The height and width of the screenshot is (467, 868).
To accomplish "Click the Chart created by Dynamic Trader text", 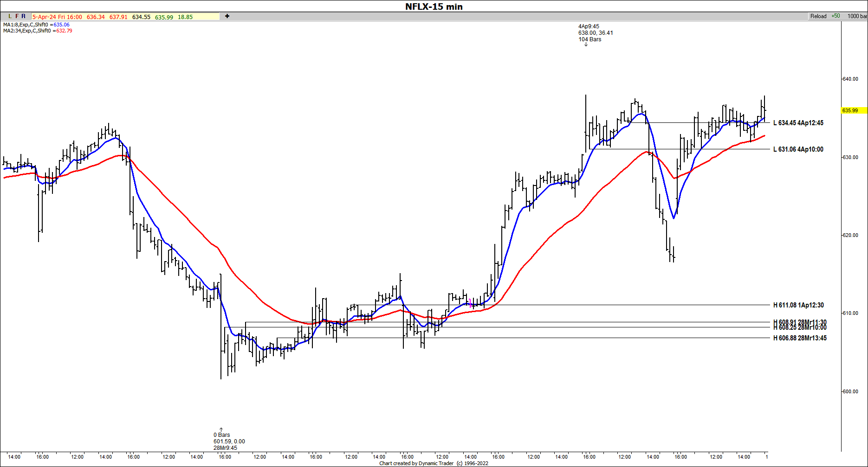I will 434,463.
